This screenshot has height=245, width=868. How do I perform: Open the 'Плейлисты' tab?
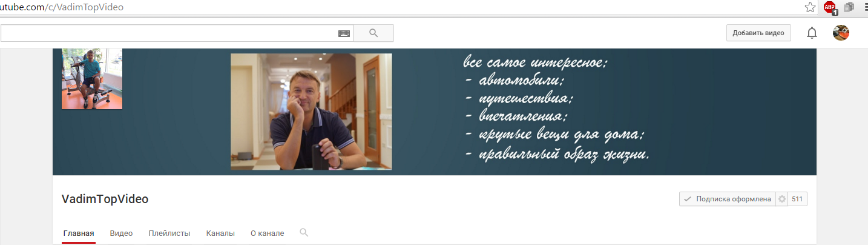(x=169, y=233)
